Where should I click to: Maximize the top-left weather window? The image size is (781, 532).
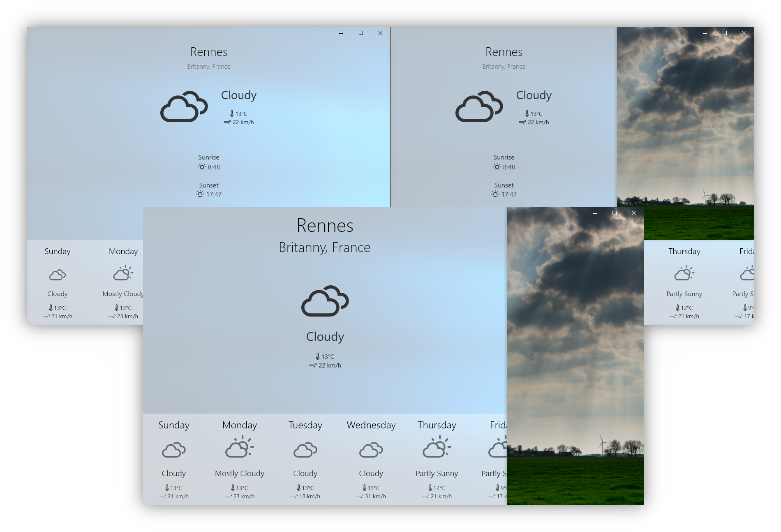[x=360, y=33]
